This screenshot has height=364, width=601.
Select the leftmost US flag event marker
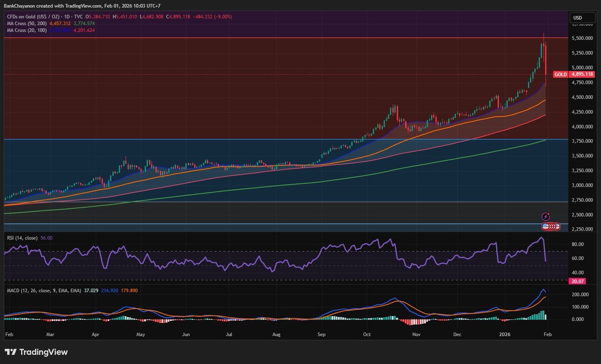click(545, 226)
